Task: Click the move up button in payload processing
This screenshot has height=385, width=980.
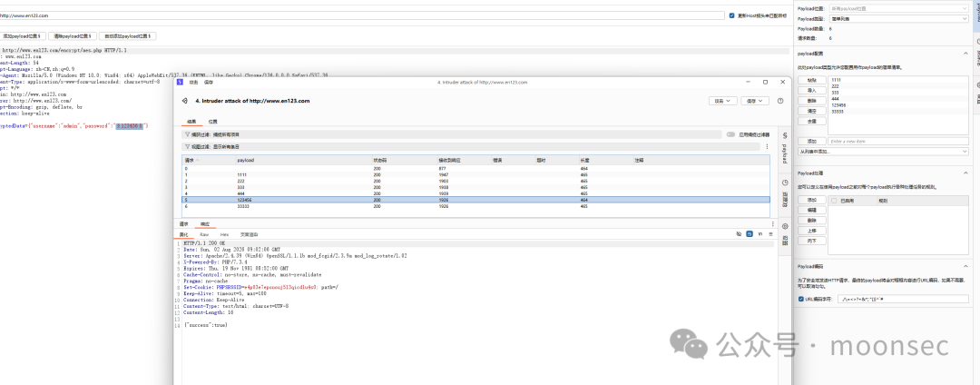Action: tap(812, 230)
